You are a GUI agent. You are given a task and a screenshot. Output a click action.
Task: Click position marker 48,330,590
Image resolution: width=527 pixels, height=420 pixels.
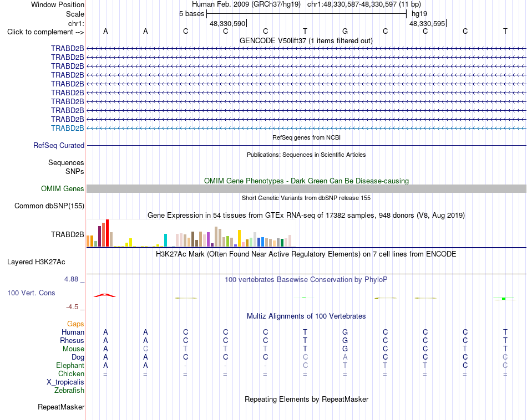tap(227, 23)
